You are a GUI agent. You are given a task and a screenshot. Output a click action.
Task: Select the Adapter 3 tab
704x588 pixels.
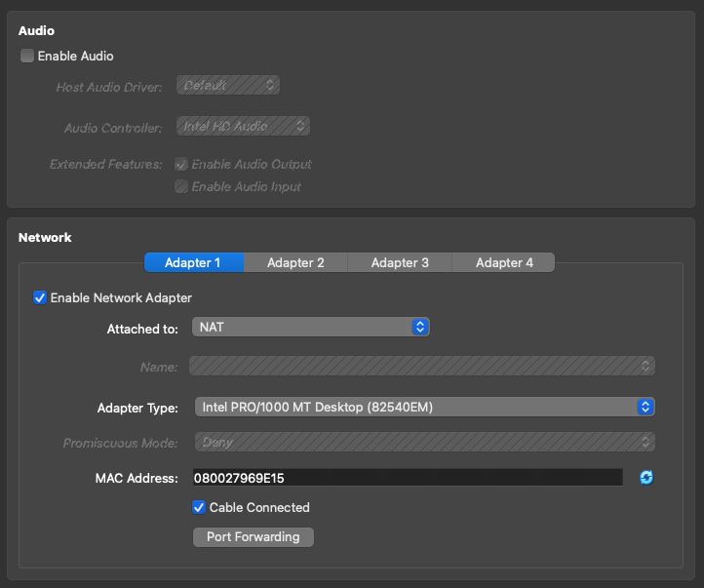tap(400, 262)
